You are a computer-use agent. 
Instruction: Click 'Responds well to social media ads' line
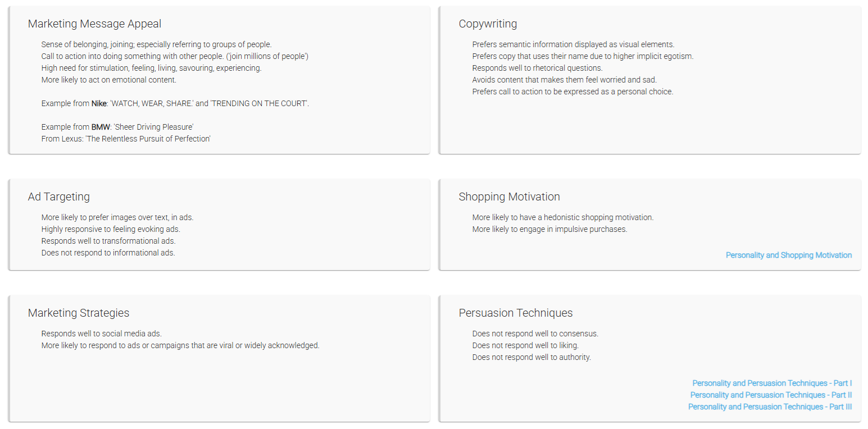click(x=102, y=334)
